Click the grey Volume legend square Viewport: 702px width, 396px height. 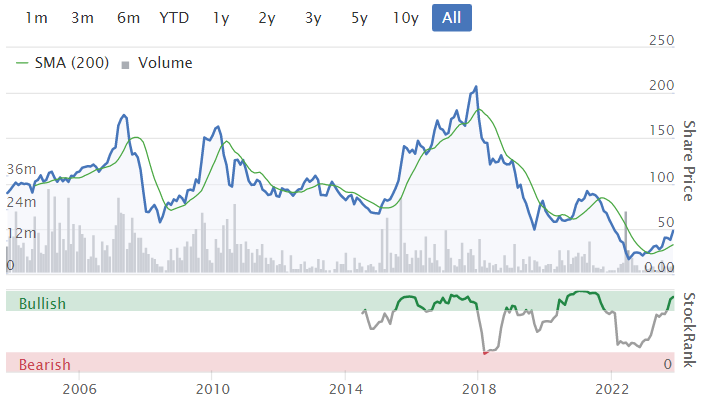[x=125, y=65]
